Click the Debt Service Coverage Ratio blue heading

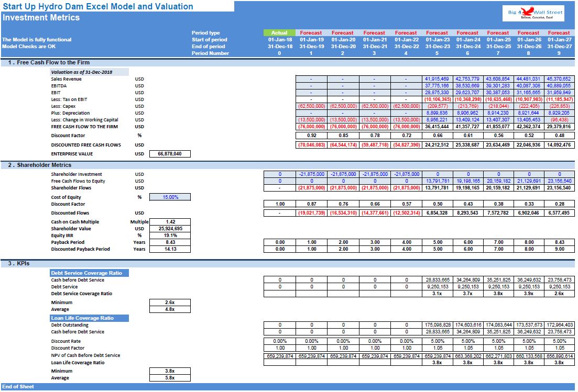[x=89, y=273]
